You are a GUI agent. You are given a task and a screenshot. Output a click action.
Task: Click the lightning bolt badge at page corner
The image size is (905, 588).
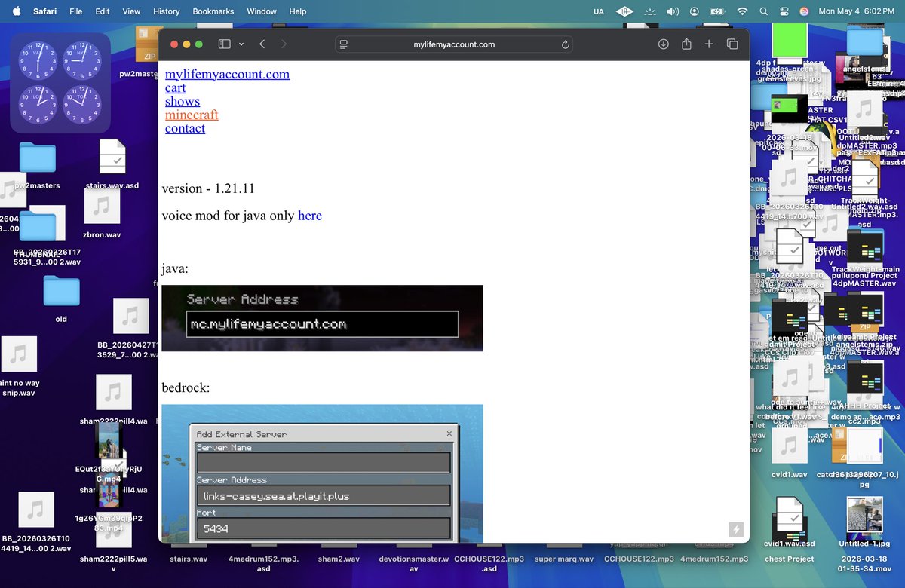736,529
